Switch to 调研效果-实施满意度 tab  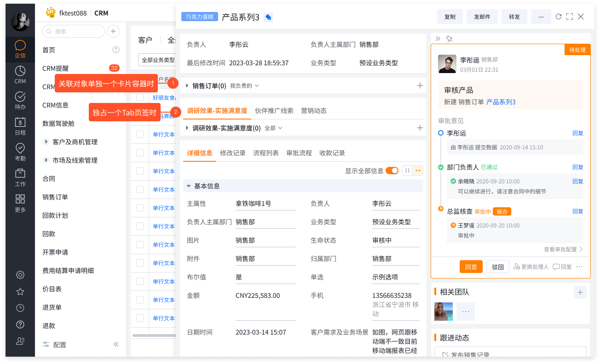pos(217,111)
